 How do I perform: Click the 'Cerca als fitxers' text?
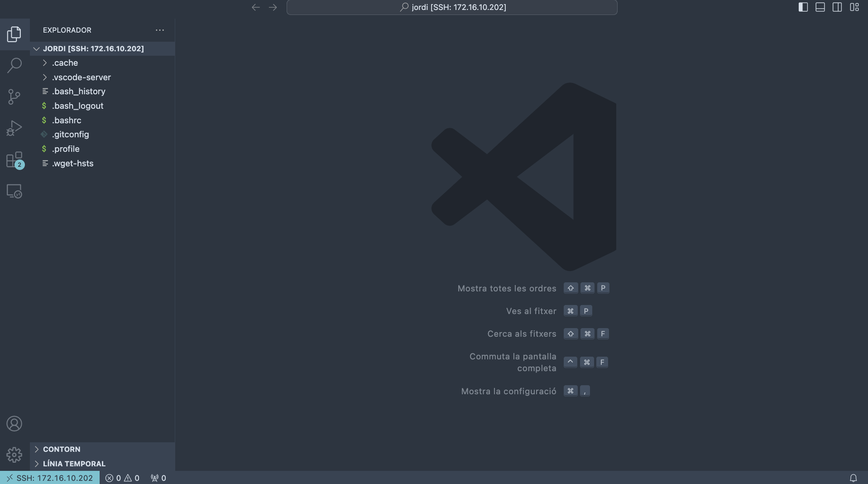(x=522, y=334)
